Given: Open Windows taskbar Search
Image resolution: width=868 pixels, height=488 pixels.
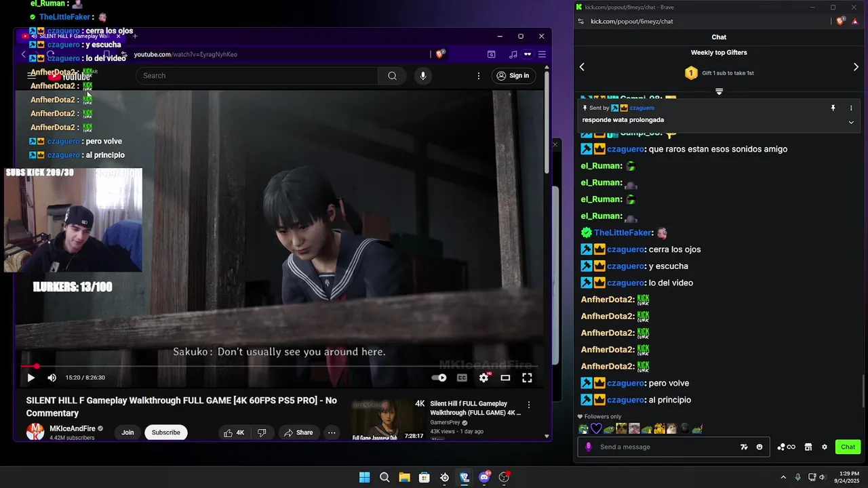Looking at the screenshot, I should tap(384, 477).
